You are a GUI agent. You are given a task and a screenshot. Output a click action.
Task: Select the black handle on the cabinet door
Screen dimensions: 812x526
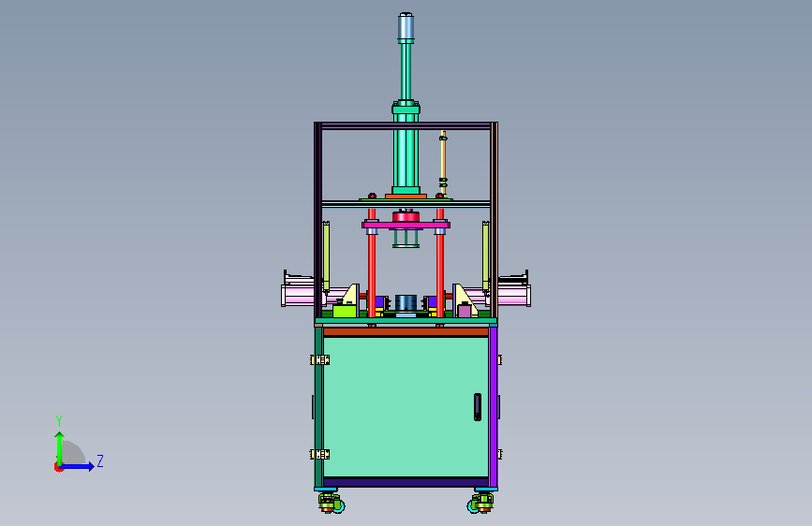478,407
